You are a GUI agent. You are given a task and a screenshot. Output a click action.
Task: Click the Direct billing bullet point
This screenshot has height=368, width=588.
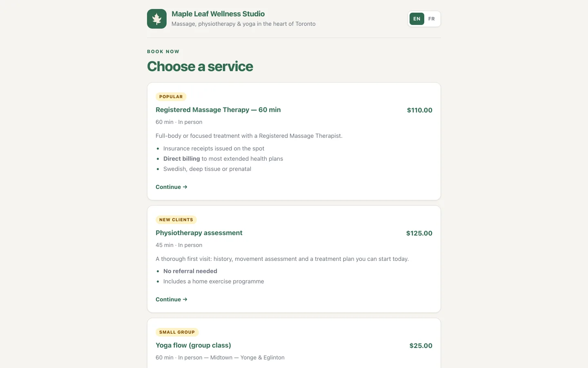(223, 159)
